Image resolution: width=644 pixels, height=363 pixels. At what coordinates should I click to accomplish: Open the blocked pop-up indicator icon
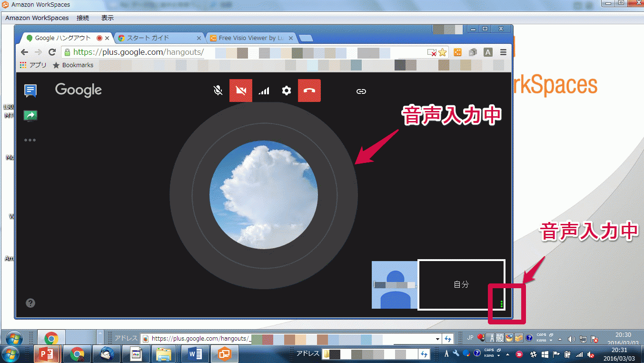click(x=432, y=52)
